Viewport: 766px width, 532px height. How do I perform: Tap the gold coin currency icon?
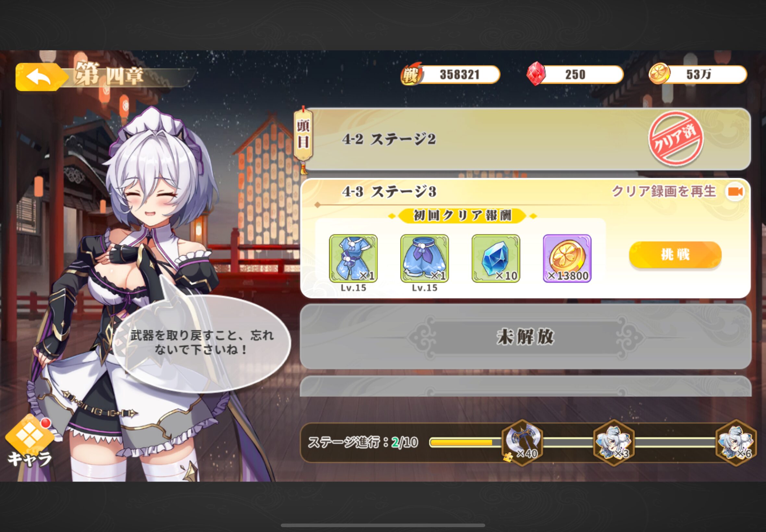pyautogui.click(x=659, y=73)
